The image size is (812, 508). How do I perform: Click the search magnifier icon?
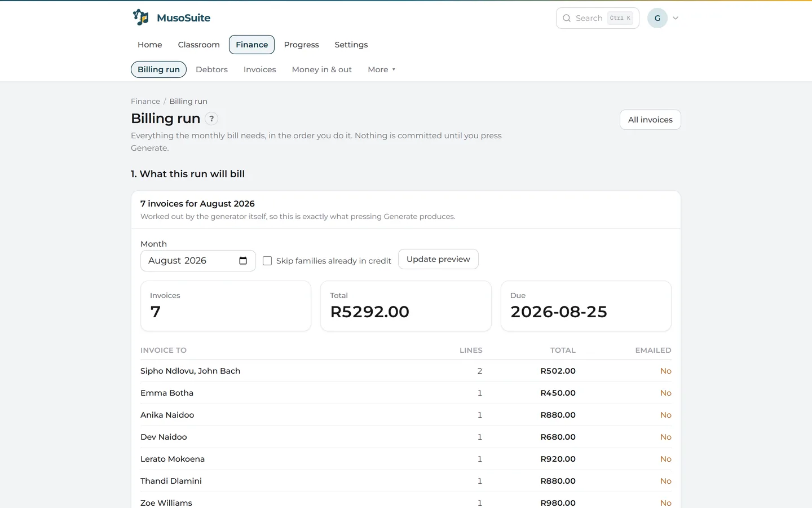[567, 18]
